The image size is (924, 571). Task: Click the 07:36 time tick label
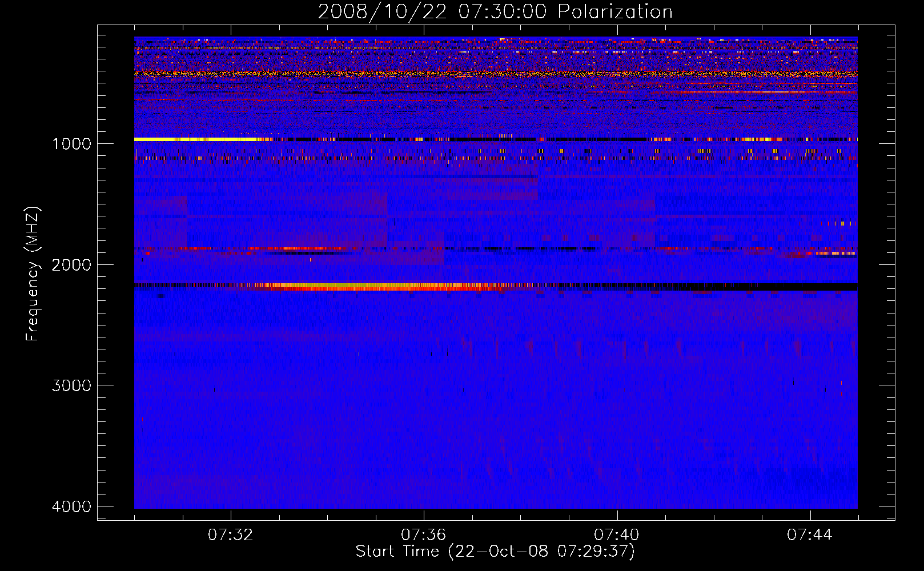pos(424,534)
